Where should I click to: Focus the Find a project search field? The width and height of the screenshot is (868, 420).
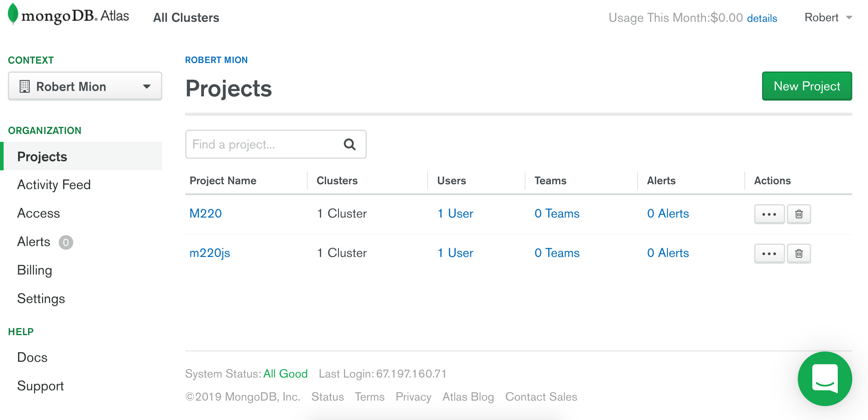(263, 144)
